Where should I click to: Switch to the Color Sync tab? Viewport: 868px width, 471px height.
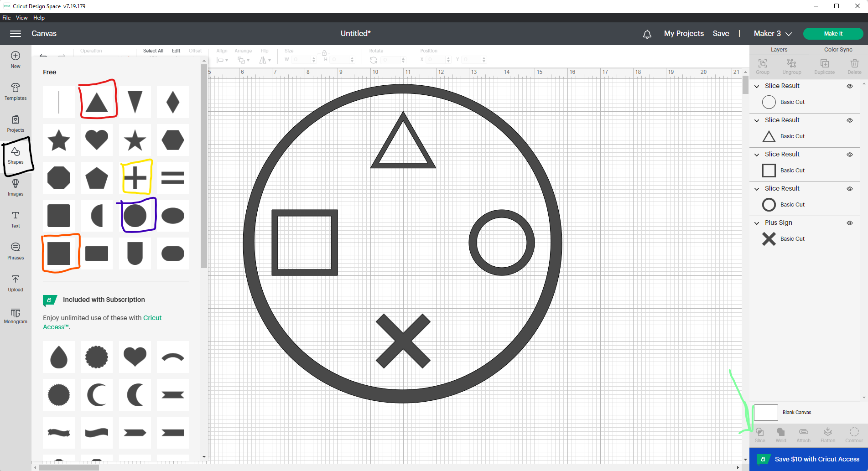coord(838,50)
